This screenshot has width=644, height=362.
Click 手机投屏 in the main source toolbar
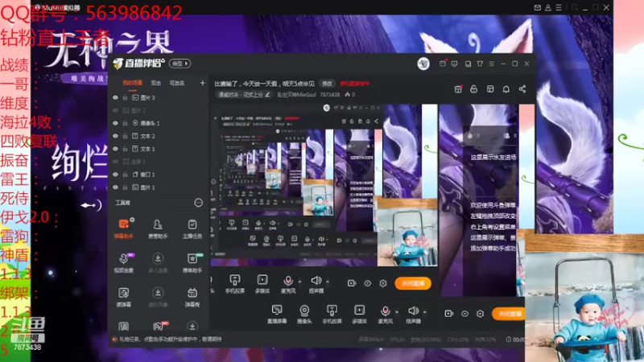[x=332, y=315]
